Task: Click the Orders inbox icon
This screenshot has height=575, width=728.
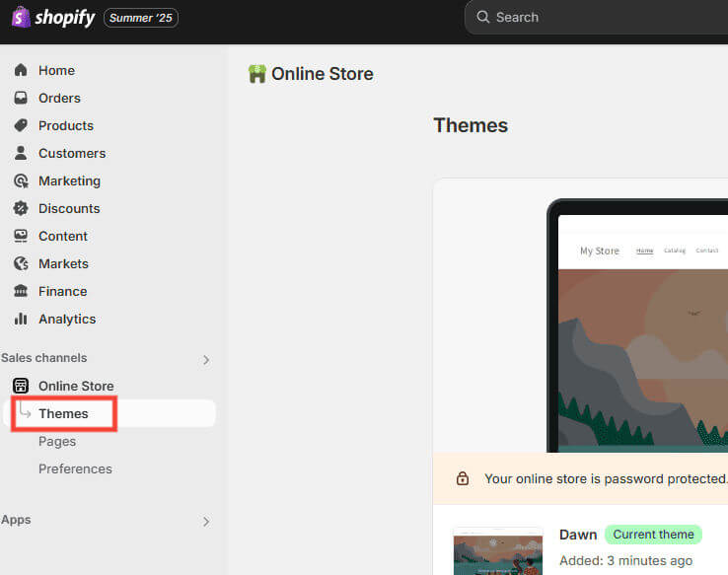Action: [x=21, y=98]
